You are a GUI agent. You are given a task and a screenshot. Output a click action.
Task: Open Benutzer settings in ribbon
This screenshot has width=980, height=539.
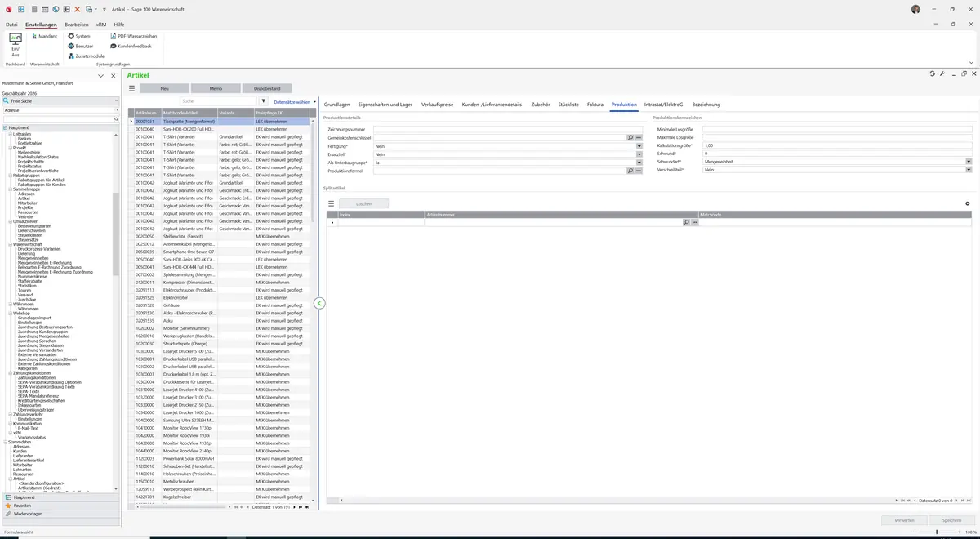(81, 46)
